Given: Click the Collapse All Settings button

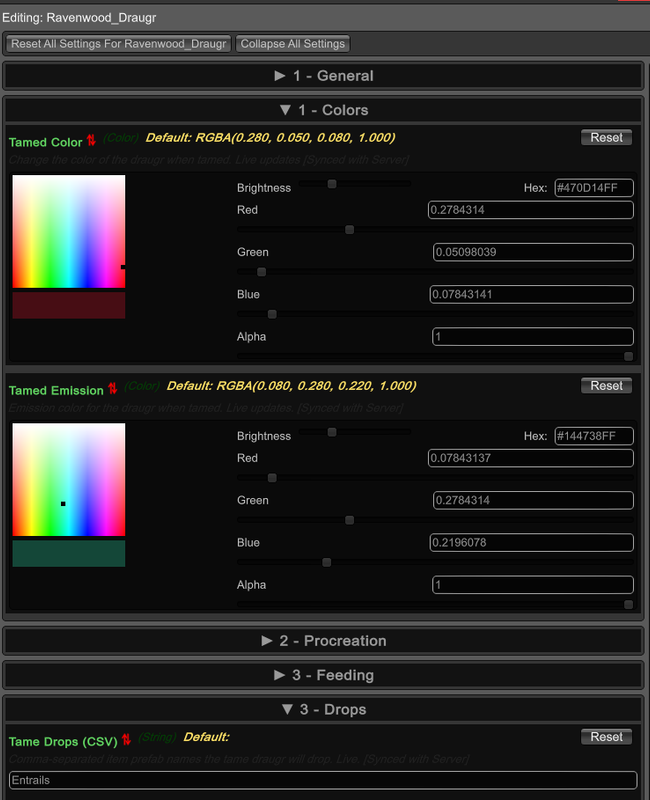Looking at the screenshot, I should (x=293, y=44).
